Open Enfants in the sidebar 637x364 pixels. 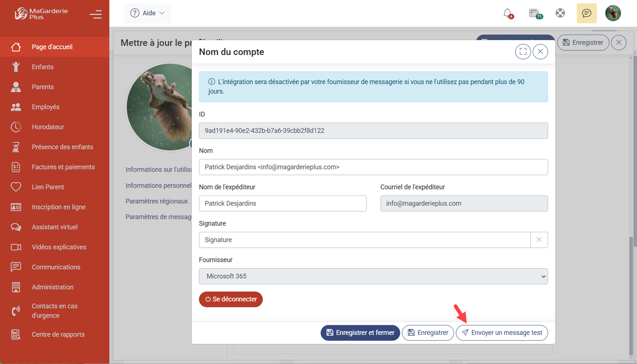click(x=55, y=67)
